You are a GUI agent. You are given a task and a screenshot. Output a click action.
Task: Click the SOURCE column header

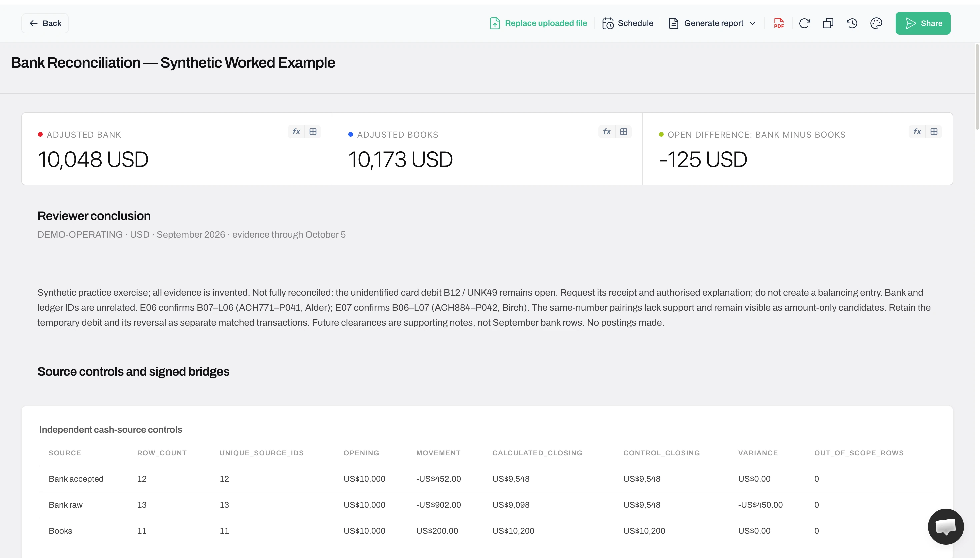click(x=65, y=453)
